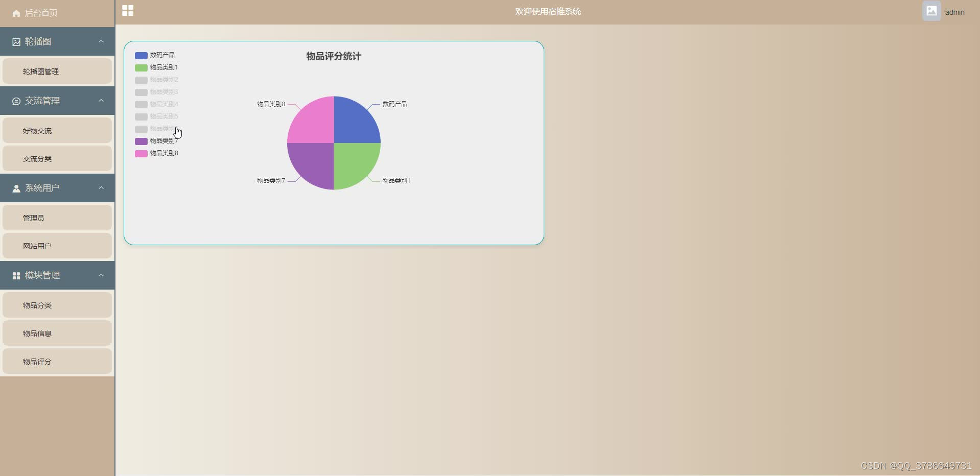Toggle sidebar with the top grid icon
980x476 pixels.
click(128, 11)
